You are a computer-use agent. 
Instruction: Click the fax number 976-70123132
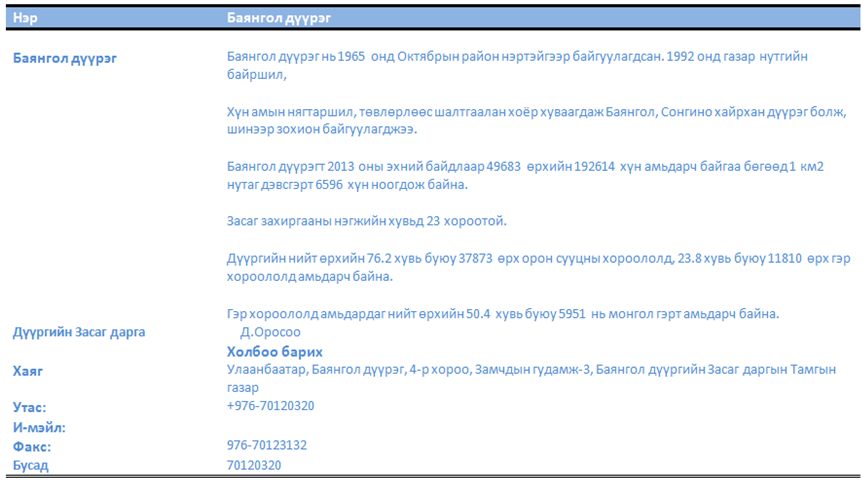267,446
